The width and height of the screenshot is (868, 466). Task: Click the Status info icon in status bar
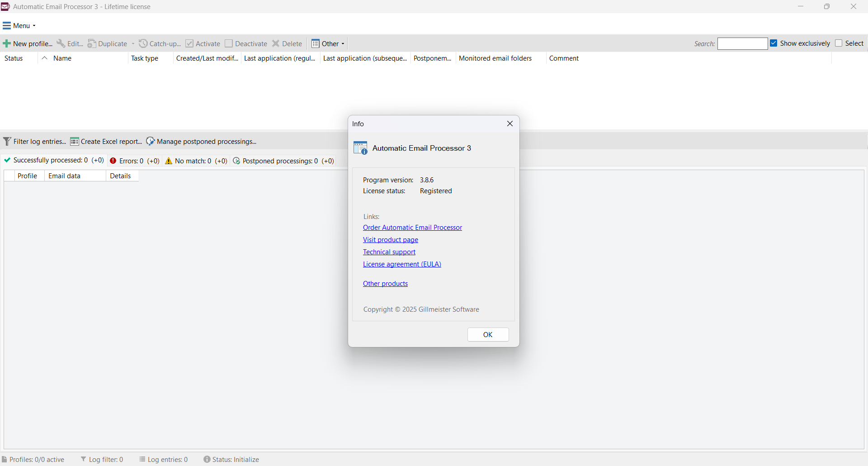(207, 459)
